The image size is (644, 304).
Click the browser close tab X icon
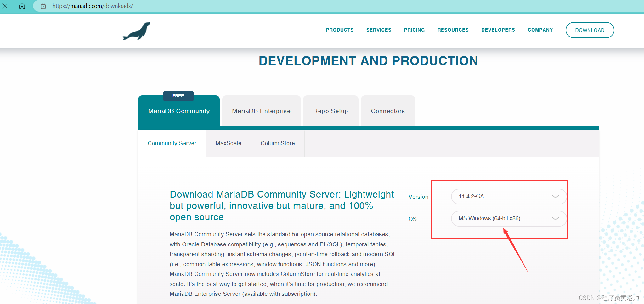point(5,6)
